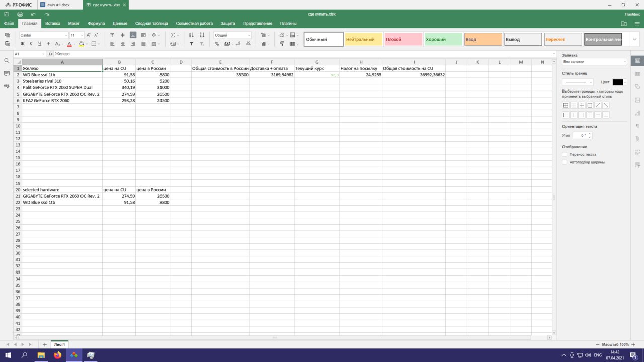Open paragraph settings in the right sidebar
Screen dimensions: 644x362
coord(637,126)
